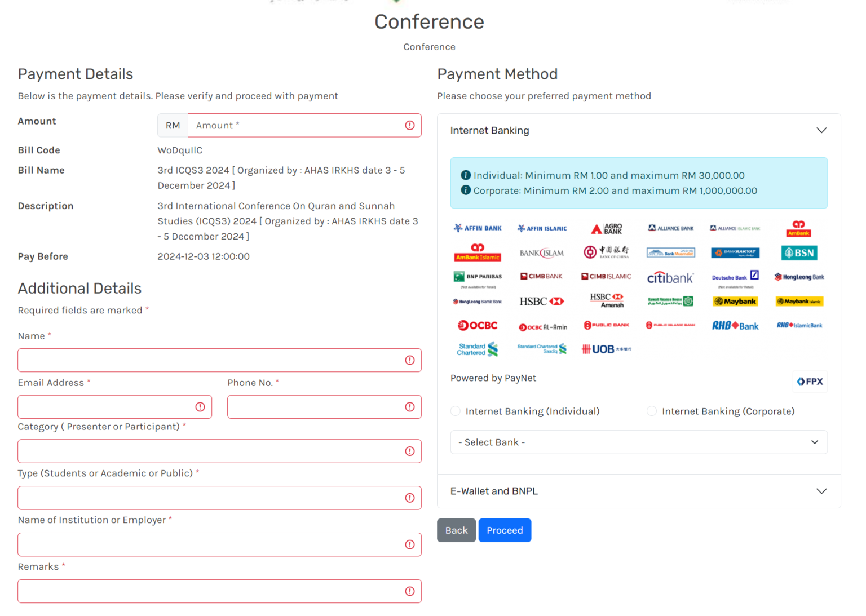This screenshot has width=866, height=616.
Task: Select Internet Banking (Individual) option
Action: (x=456, y=411)
